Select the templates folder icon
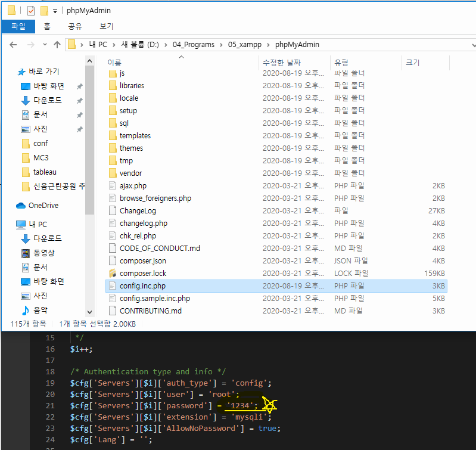Screen dimensions: 476x450 [113, 135]
